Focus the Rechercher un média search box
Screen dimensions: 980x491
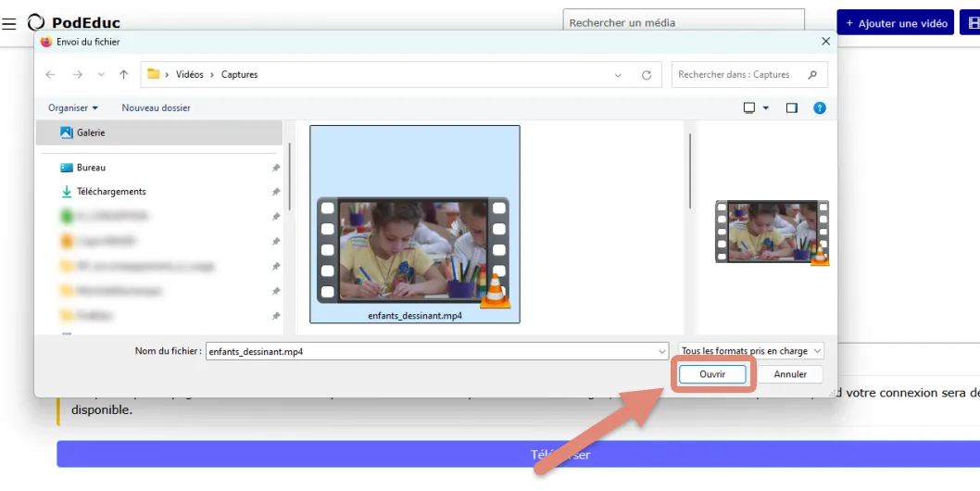(x=683, y=20)
